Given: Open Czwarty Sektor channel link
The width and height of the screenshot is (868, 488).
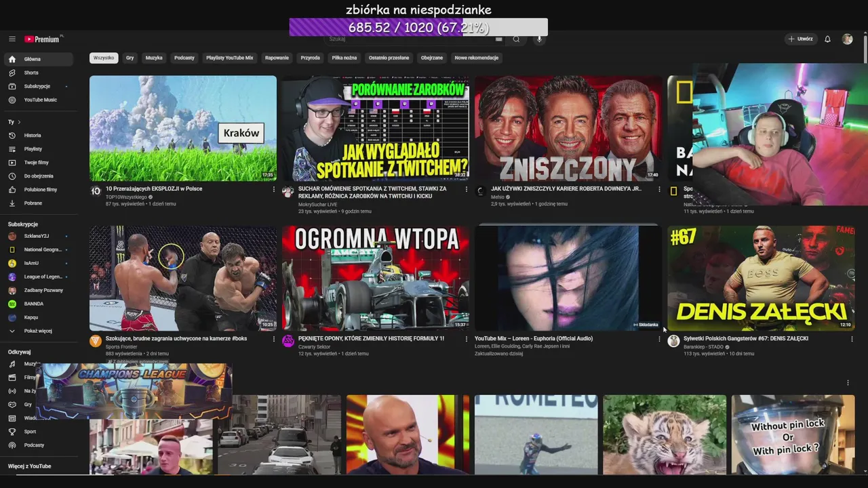Looking at the screenshot, I should coord(315,346).
